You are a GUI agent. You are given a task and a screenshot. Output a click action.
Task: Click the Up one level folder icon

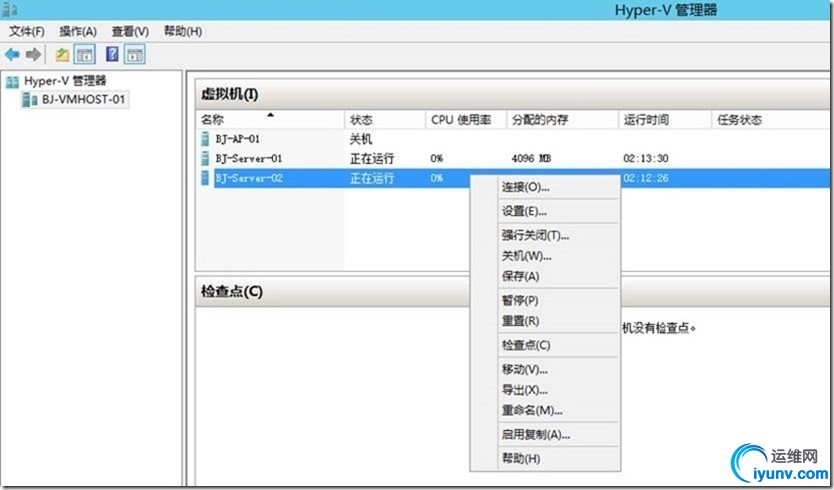62,54
